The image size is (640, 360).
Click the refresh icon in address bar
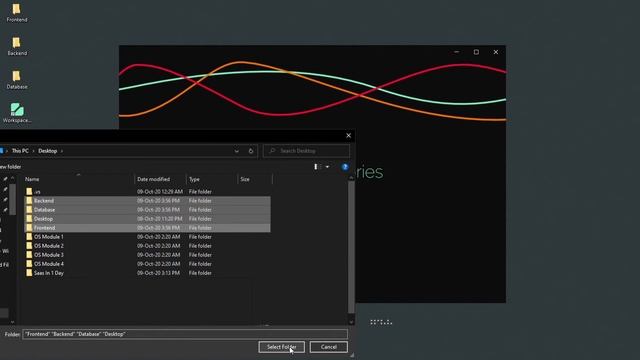[251, 151]
